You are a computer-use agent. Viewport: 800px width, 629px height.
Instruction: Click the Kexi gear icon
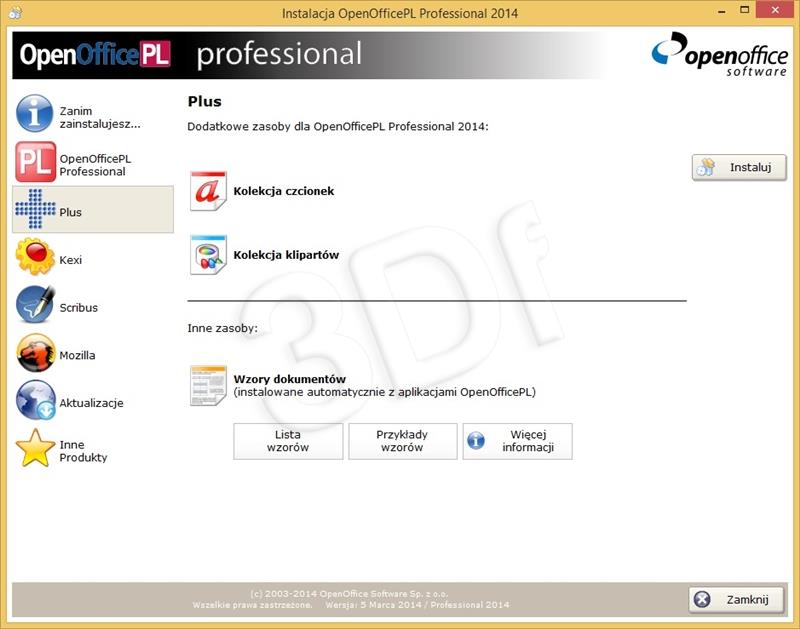35,257
